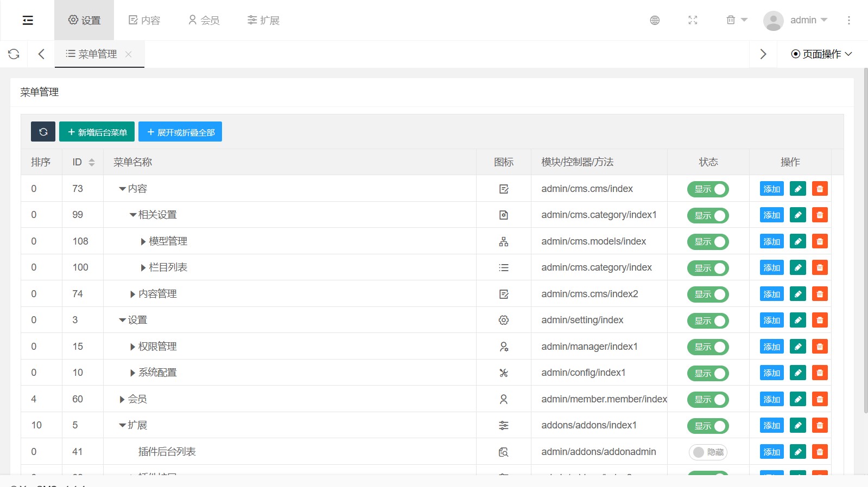
Task: Click 展开或折叠全部 button
Action: [x=180, y=132]
